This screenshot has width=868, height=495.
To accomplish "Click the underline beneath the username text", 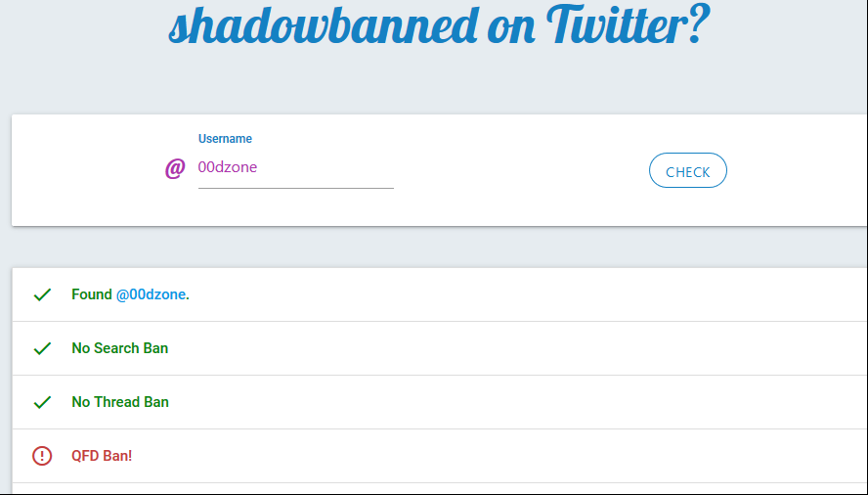I will click(x=295, y=189).
